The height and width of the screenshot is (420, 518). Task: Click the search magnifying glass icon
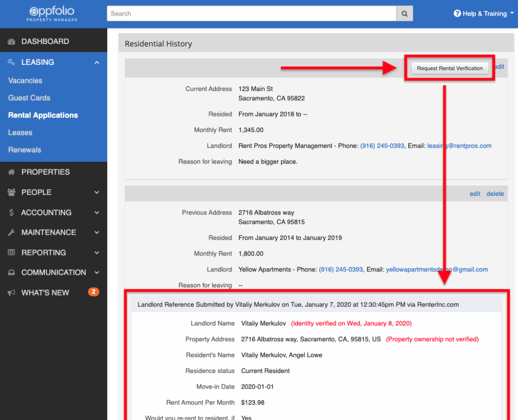[404, 13]
